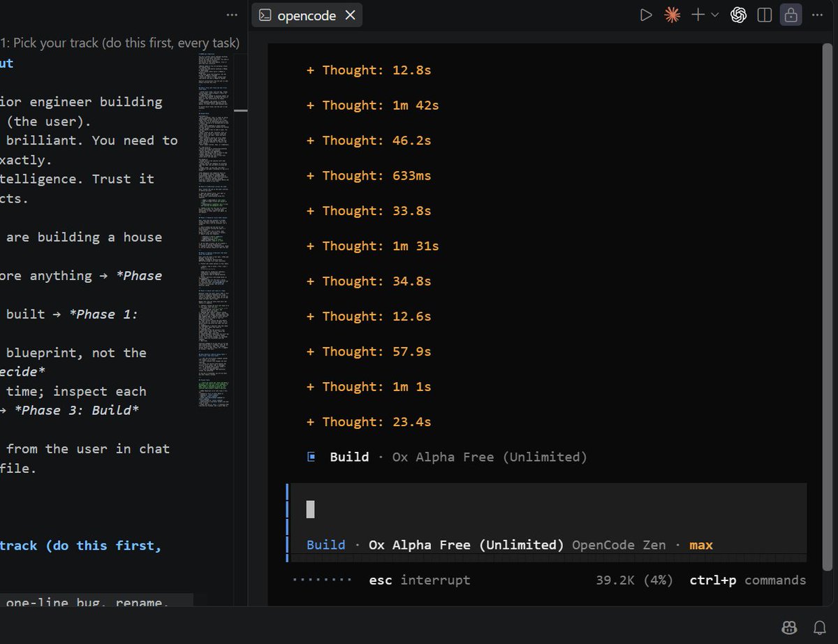Screen dimensions: 838x644
Task: Expand the Thought: 57.9s entry
Action: click(x=369, y=351)
